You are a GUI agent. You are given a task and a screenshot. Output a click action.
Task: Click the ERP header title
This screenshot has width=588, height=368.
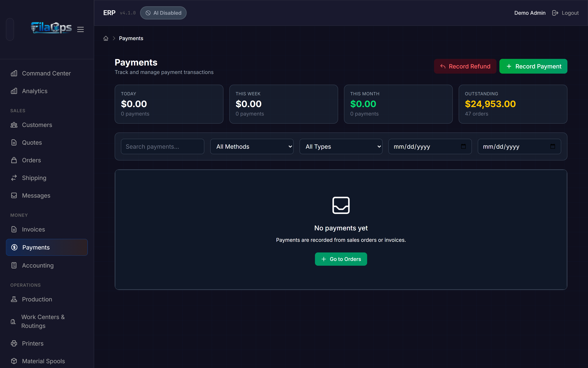(109, 13)
